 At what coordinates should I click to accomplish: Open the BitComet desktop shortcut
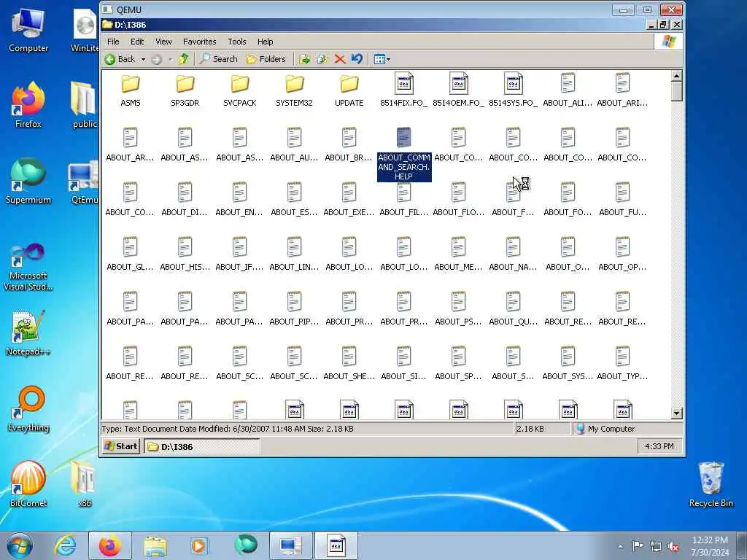coord(28,484)
